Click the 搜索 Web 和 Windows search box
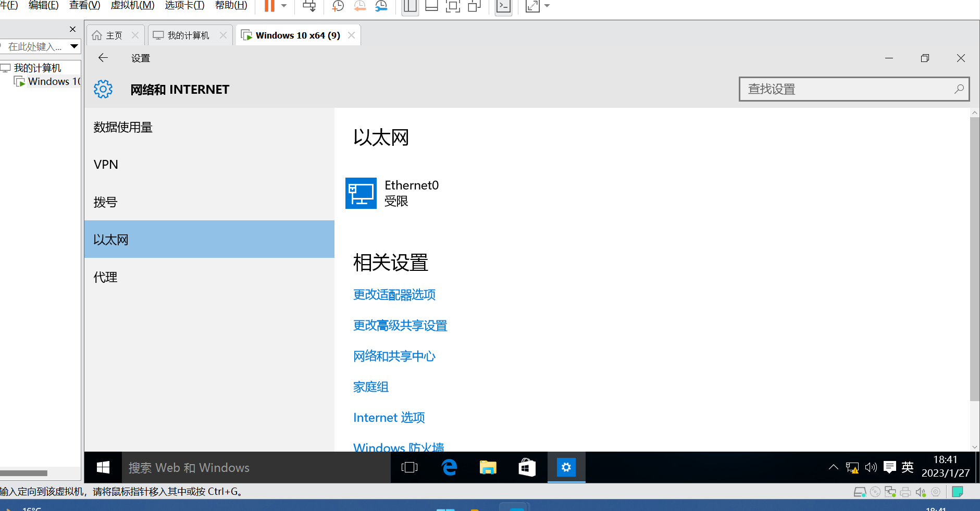980x511 pixels. pyautogui.click(x=256, y=467)
